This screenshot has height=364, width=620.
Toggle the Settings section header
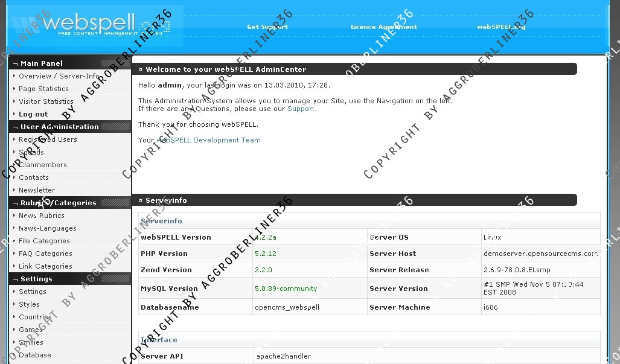pos(36,279)
